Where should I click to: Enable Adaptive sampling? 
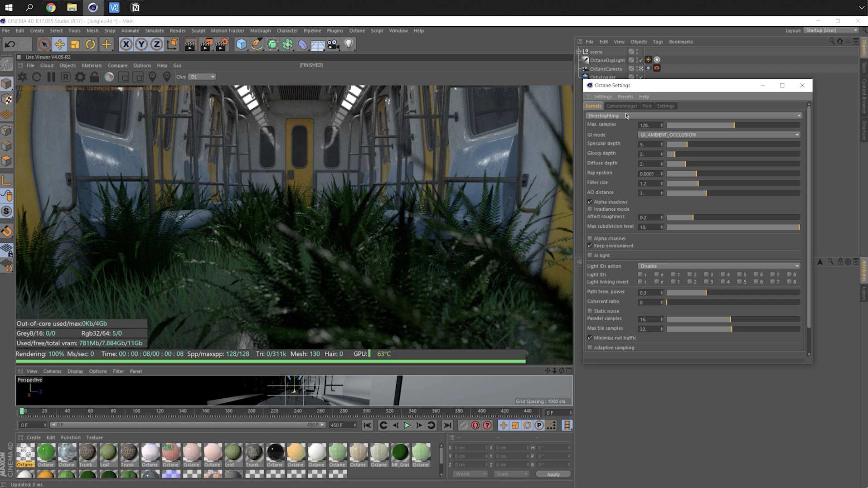coord(590,347)
